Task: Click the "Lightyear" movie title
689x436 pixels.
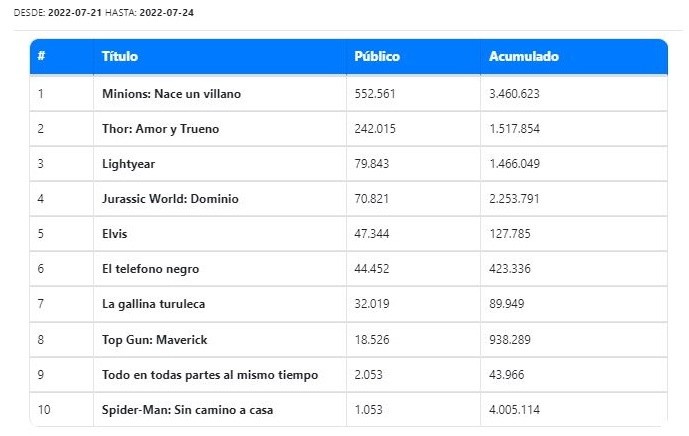Action: click(x=128, y=164)
